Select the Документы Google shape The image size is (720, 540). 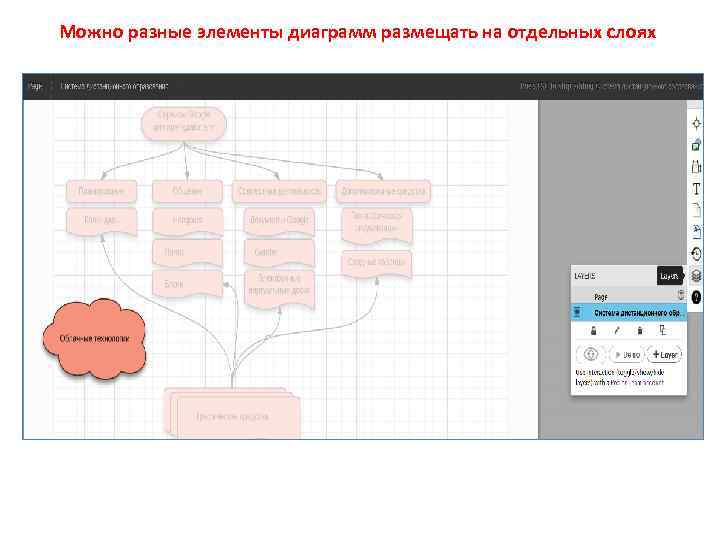coord(279,221)
